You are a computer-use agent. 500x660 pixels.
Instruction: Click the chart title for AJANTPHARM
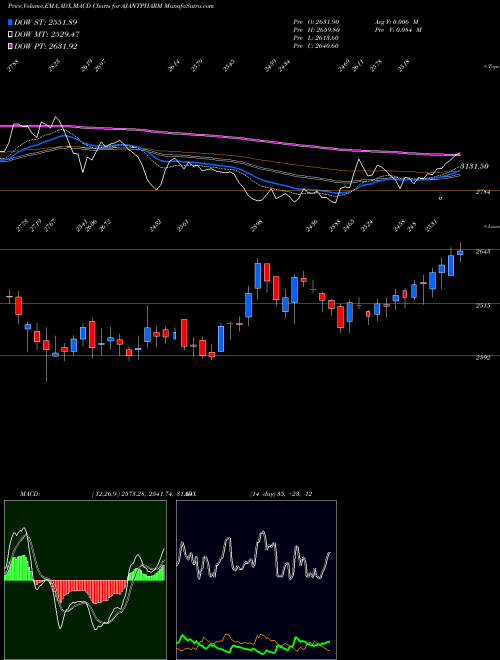click(x=111, y=6)
